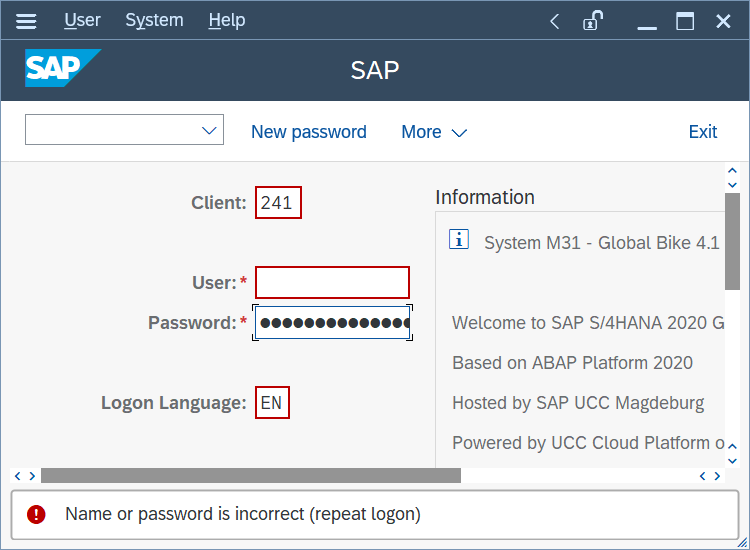Screen dimensions: 750x550
Task: Click scroll-up arrow at top right
Action: tap(732, 171)
